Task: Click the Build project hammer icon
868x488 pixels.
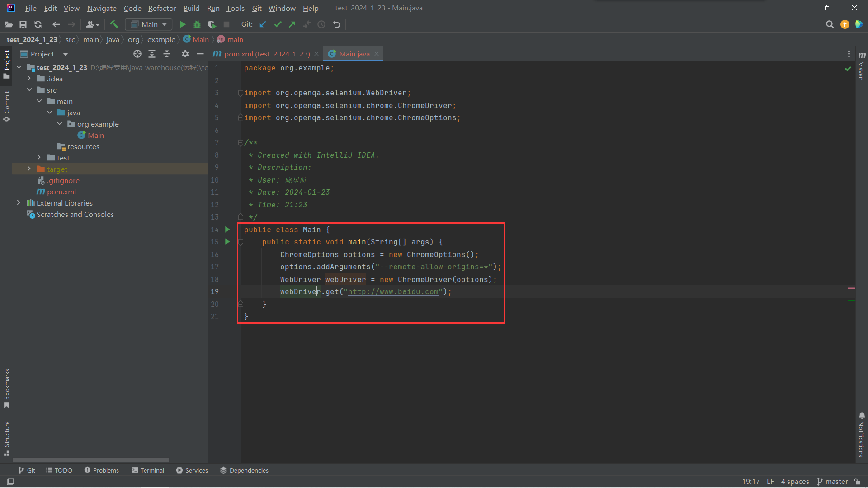Action: pyautogui.click(x=114, y=24)
